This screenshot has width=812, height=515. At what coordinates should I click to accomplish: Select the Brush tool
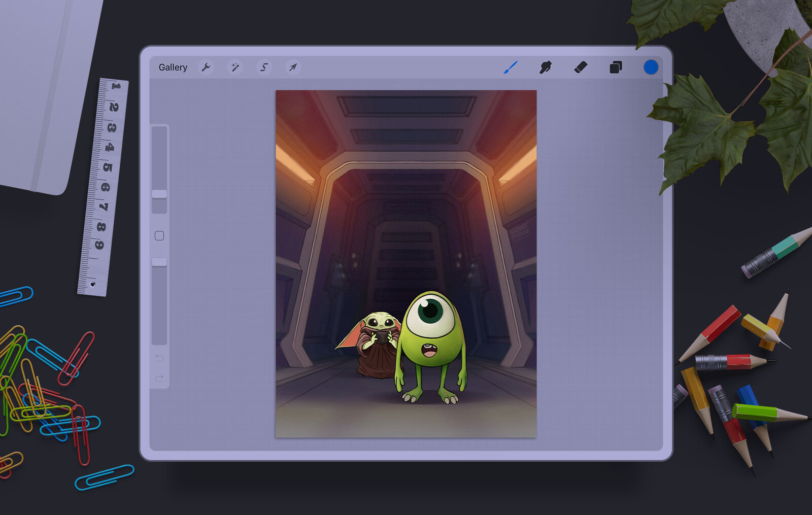tap(511, 67)
